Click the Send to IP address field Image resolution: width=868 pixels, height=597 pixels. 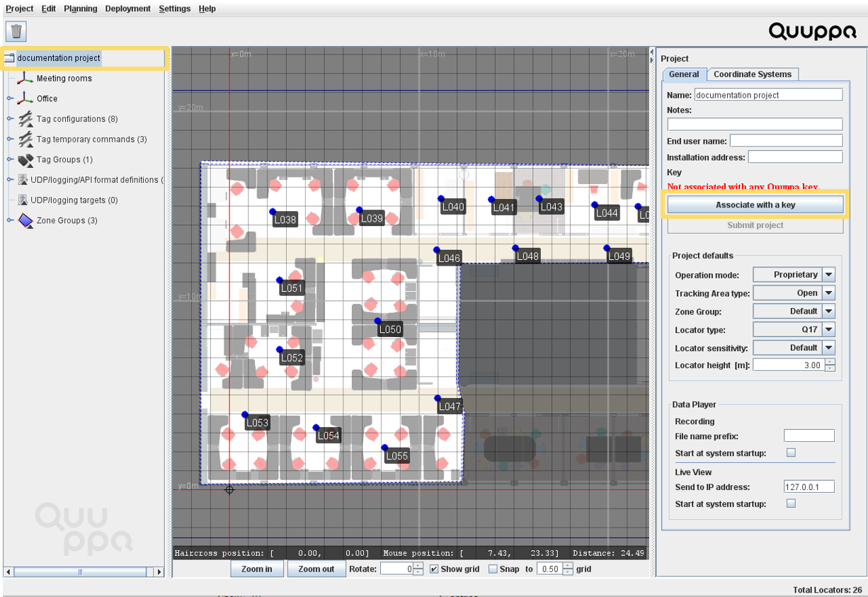809,487
